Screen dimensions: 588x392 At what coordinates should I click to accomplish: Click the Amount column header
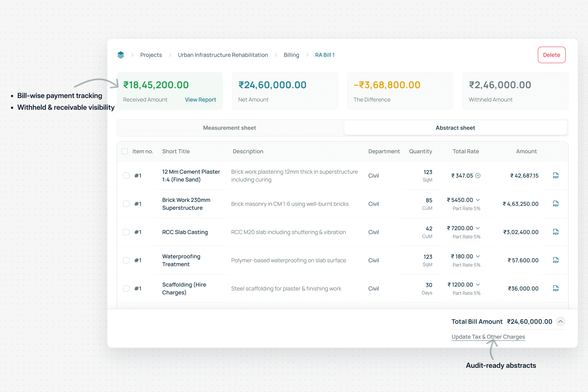point(526,151)
